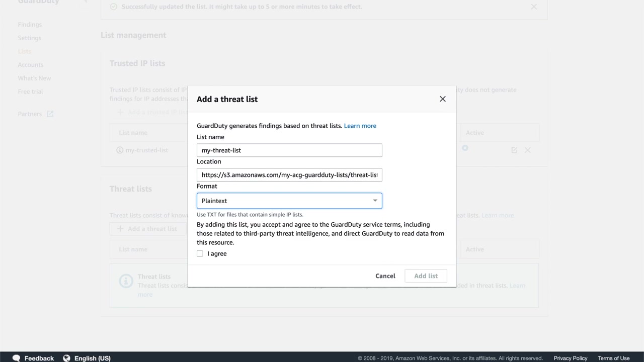The width and height of the screenshot is (644, 362).
Task: Click the List name input field
Action: point(289,150)
